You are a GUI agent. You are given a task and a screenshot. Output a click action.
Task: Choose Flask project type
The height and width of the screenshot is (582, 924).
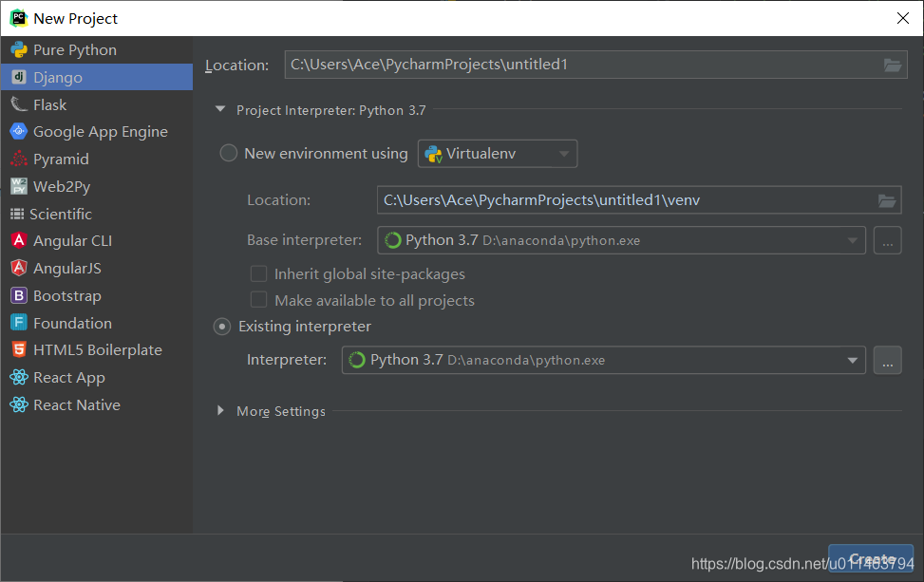[97, 104]
